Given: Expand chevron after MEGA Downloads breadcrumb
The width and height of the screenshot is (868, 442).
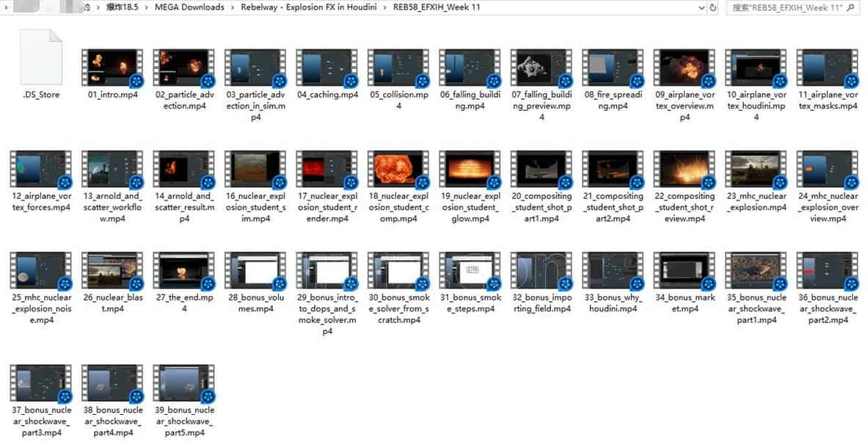Looking at the screenshot, I should click(233, 7).
